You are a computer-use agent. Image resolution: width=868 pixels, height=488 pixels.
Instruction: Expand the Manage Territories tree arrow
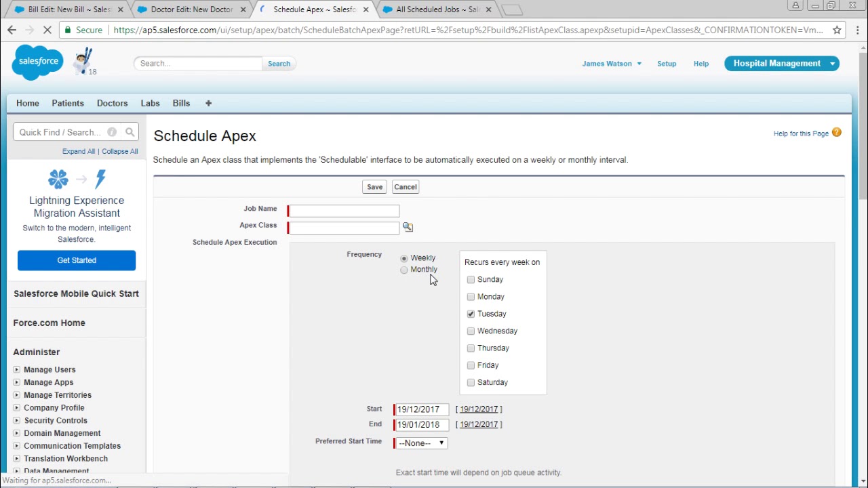pyautogui.click(x=16, y=395)
